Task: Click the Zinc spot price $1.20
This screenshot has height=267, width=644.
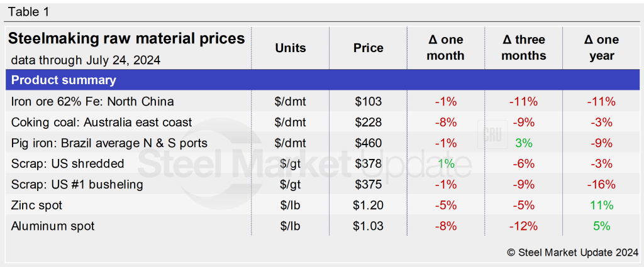Action: (368, 205)
